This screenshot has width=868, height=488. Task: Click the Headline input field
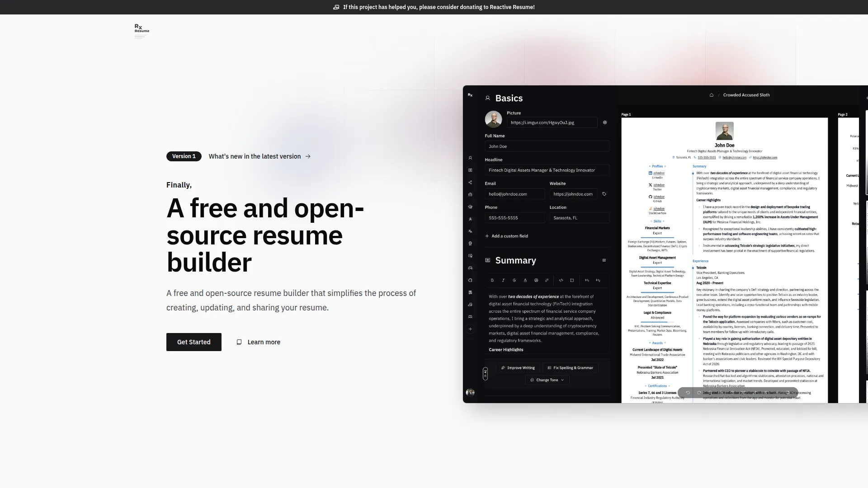547,170
